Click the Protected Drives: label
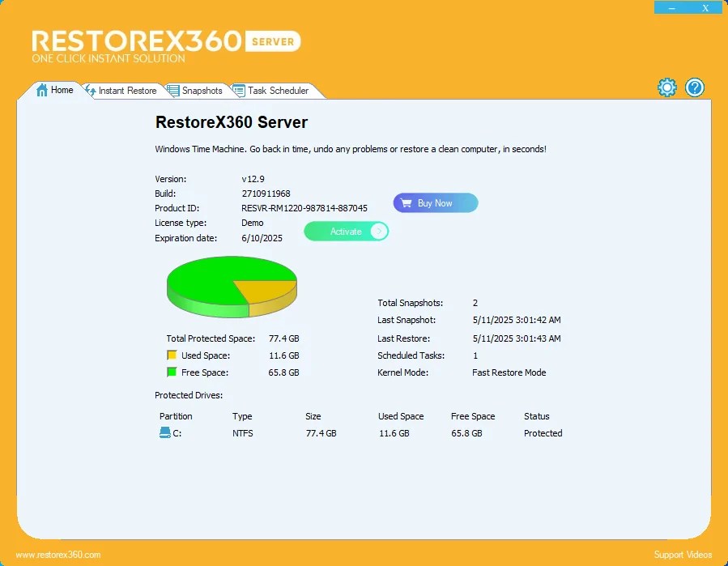 (189, 395)
